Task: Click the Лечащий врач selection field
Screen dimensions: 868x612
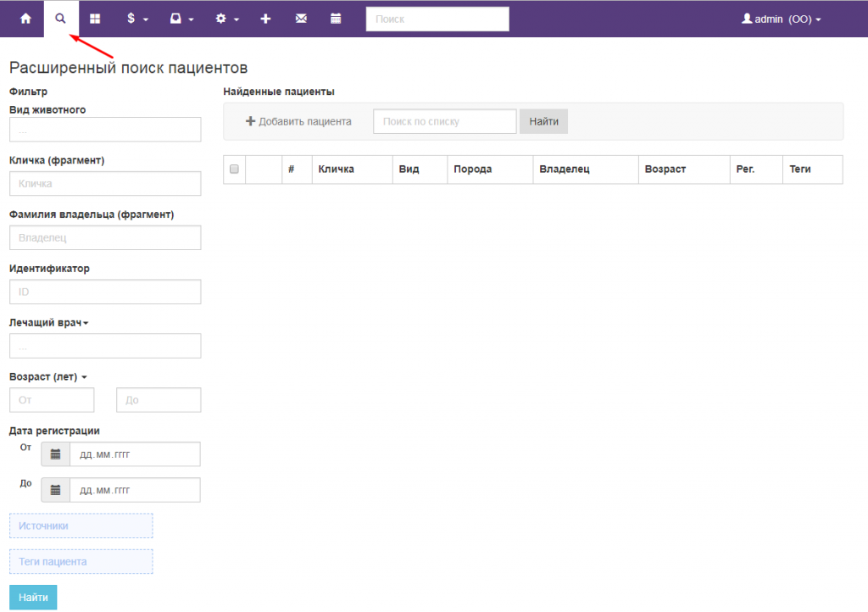Action: click(x=105, y=346)
